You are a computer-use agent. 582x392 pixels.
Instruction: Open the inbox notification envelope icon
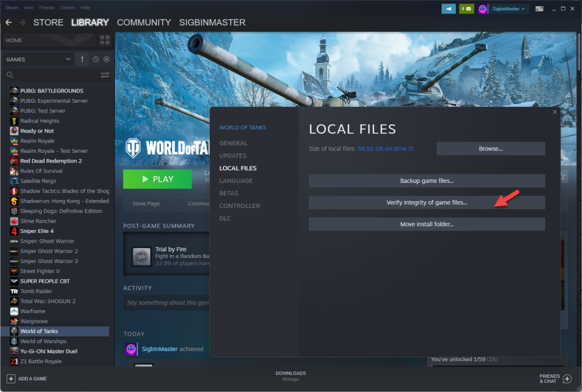click(467, 9)
